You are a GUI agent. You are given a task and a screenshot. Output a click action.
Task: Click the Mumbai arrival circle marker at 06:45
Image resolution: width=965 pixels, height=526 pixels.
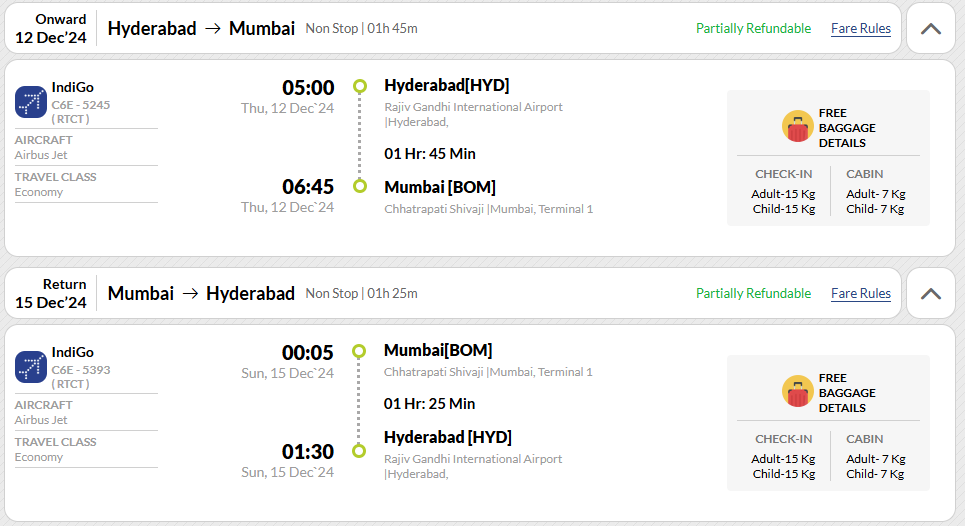(x=360, y=186)
